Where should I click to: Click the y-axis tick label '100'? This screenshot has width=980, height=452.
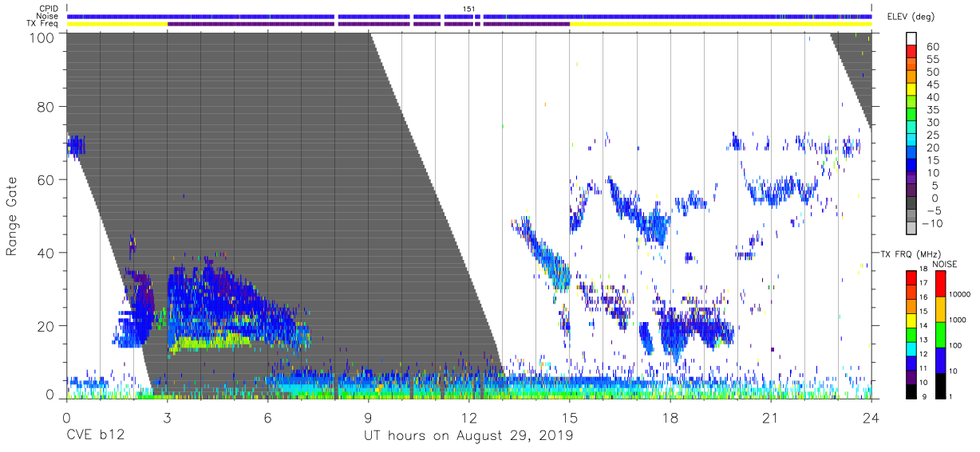pyautogui.click(x=42, y=37)
